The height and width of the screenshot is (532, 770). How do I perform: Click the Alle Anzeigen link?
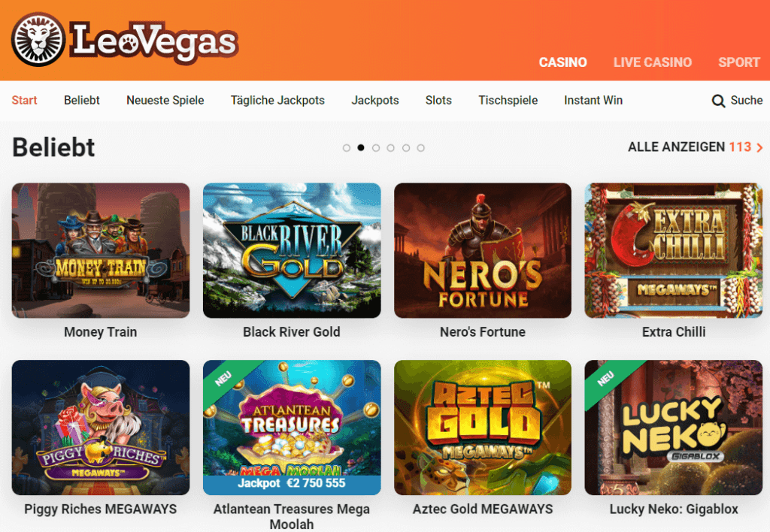coord(690,147)
